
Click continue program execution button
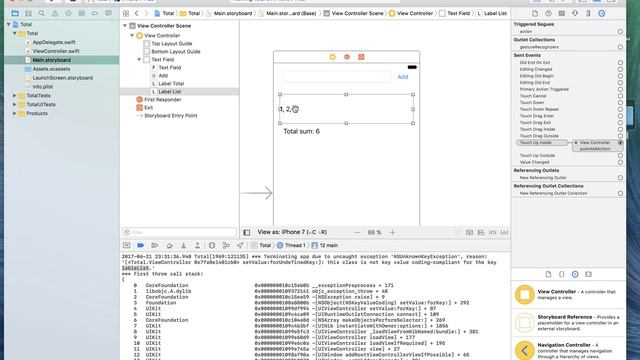[x=155, y=245]
